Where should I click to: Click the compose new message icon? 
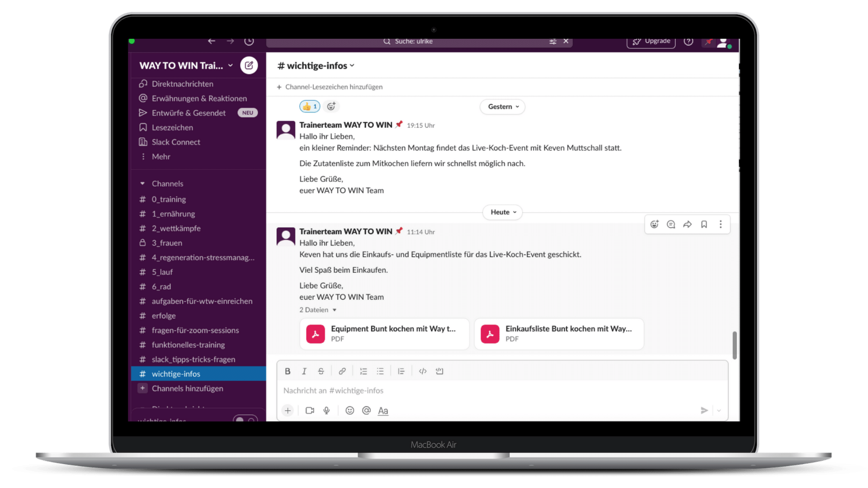click(x=249, y=66)
